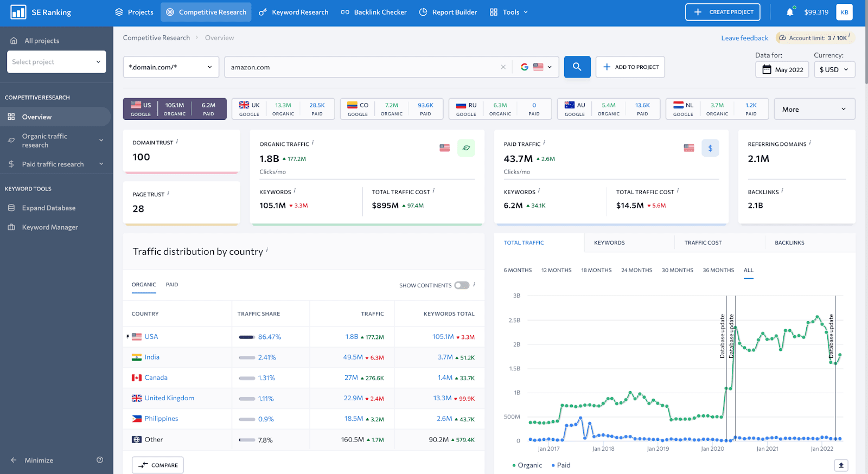The image size is (868, 474).
Task: Open the Philippines country link
Action: [x=161, y=419]
